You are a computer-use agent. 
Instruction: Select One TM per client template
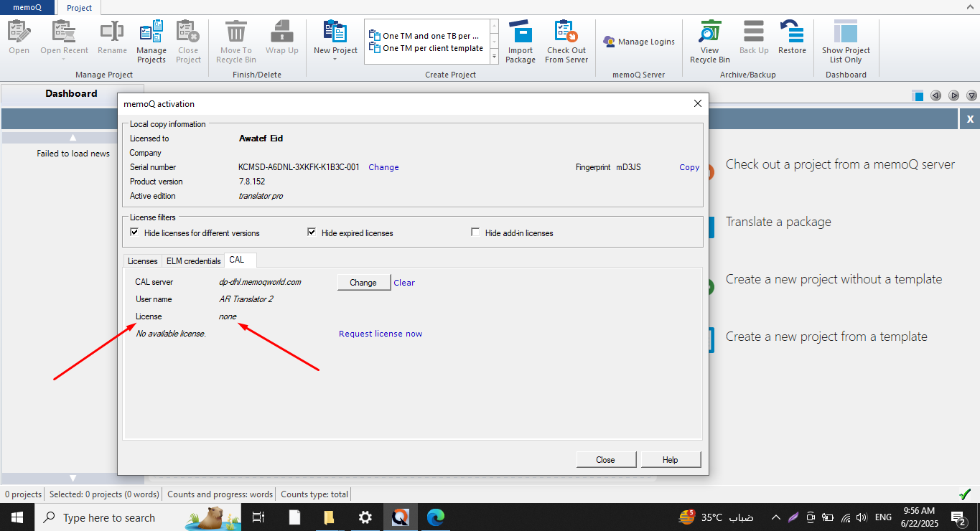(x=426, y=48)
